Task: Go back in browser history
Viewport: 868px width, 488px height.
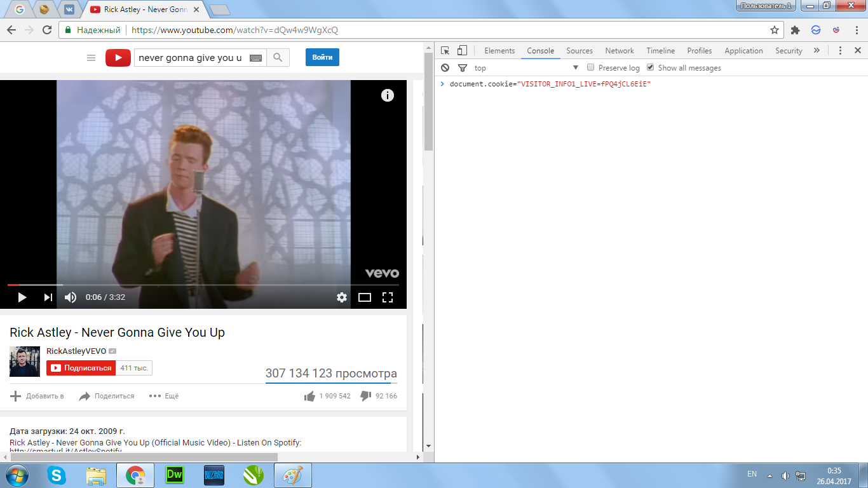Action: [x=11, y=30]
